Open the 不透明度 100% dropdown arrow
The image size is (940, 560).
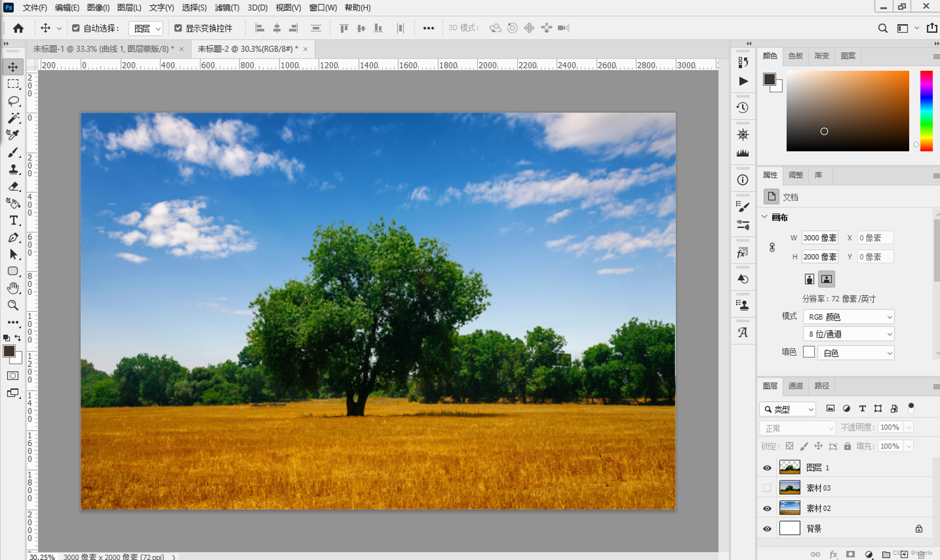coord(909,427)
